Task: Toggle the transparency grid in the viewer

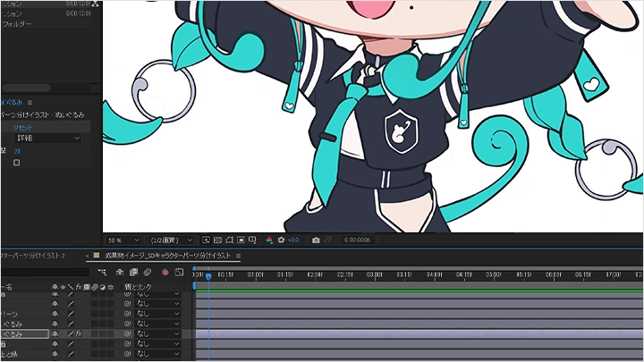Action: 217,240
